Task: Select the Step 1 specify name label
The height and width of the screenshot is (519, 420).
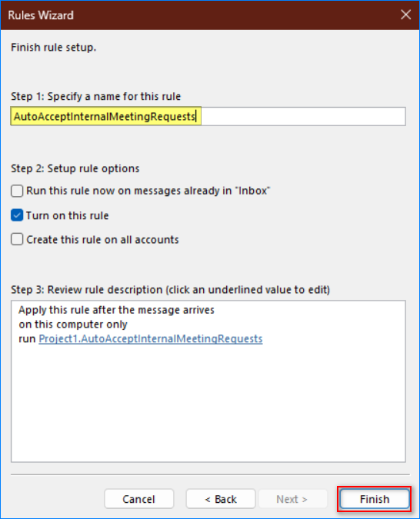Action: click(95, 97)
